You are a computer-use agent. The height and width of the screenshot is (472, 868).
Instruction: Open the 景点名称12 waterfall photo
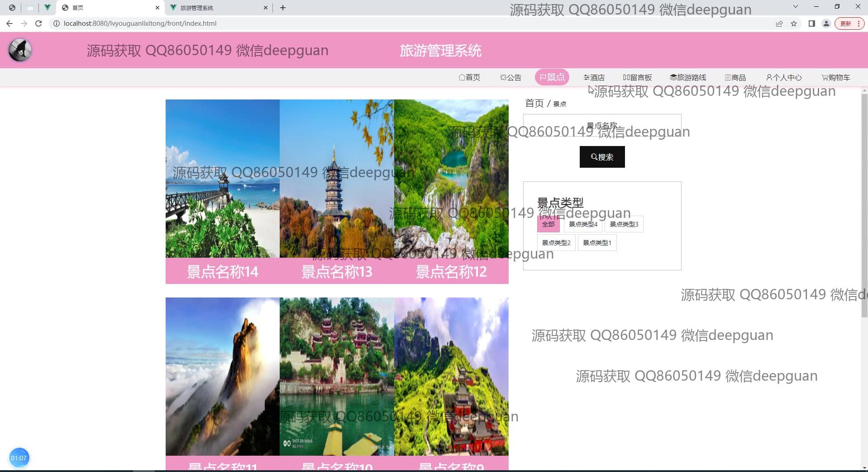click(x=451, y=179)
